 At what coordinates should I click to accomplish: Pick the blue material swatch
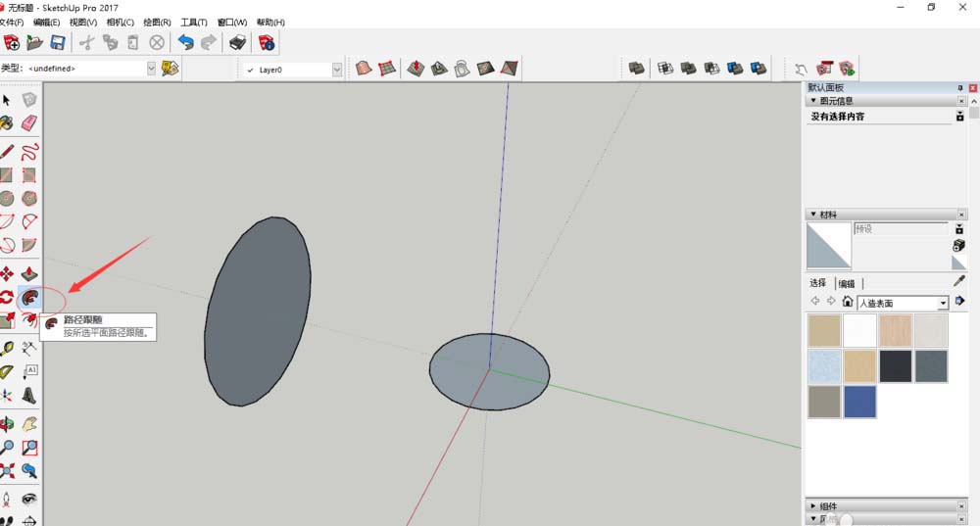859,402
